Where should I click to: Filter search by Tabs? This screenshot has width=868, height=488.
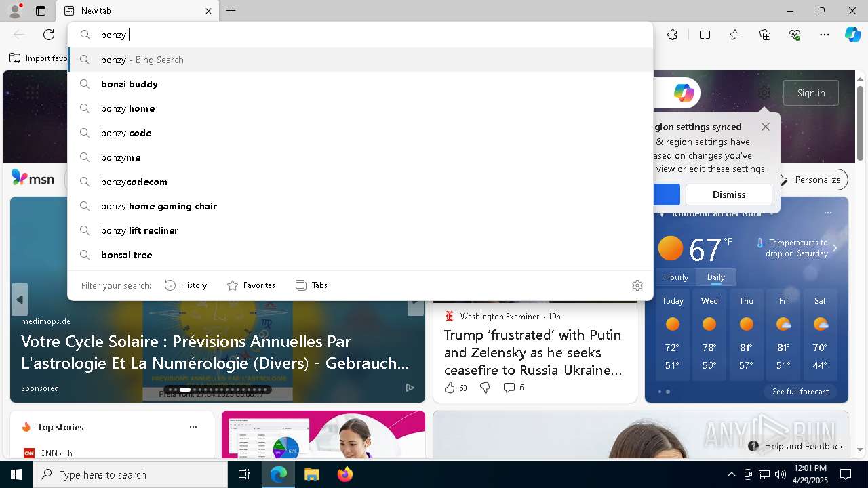pyautogui.click(x=311, y=285)
